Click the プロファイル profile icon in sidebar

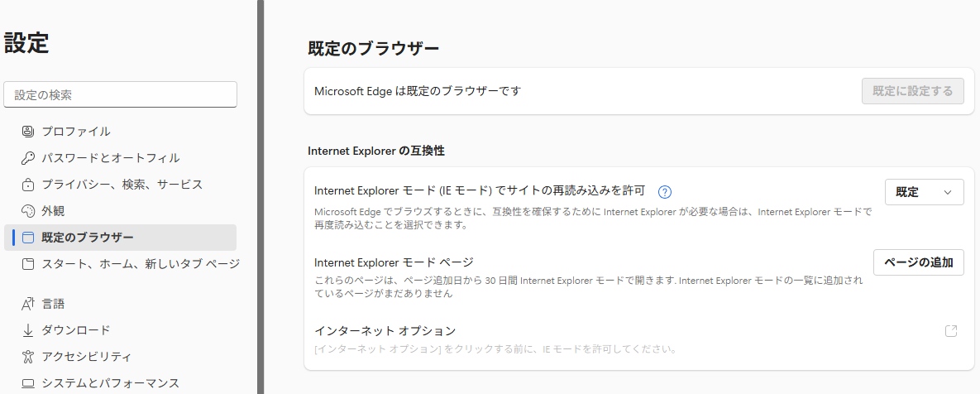28,132
